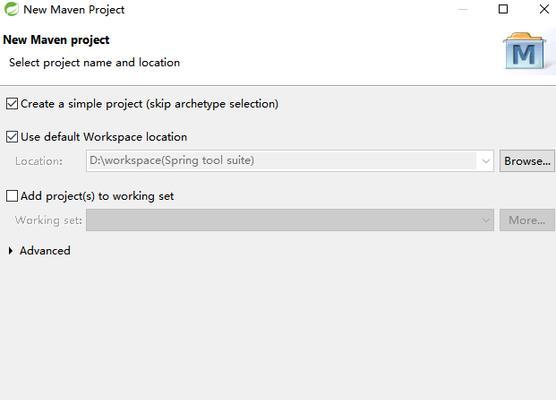556x400 pixels.
Task: Click the Spring leaf icon in title bar
Action: (11, 9)
